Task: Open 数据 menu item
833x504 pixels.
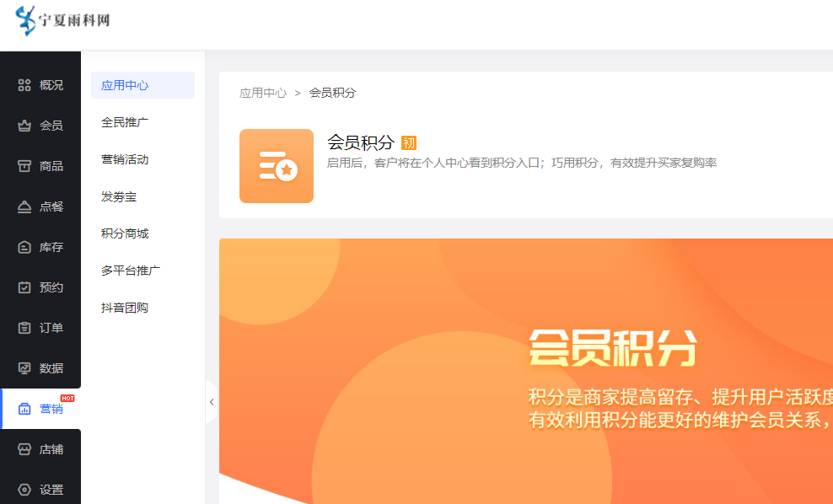Action: (x=51, y=368)
